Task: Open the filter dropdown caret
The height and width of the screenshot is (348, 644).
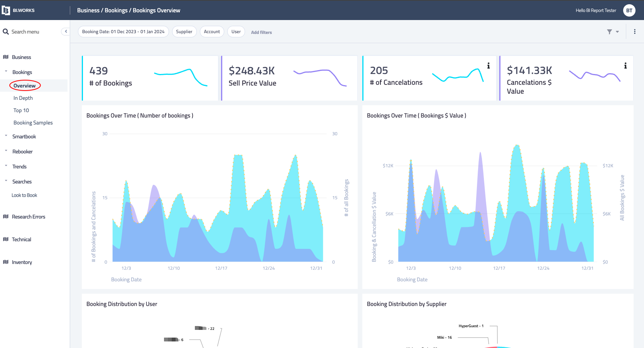Action: (x=617, y=32)
